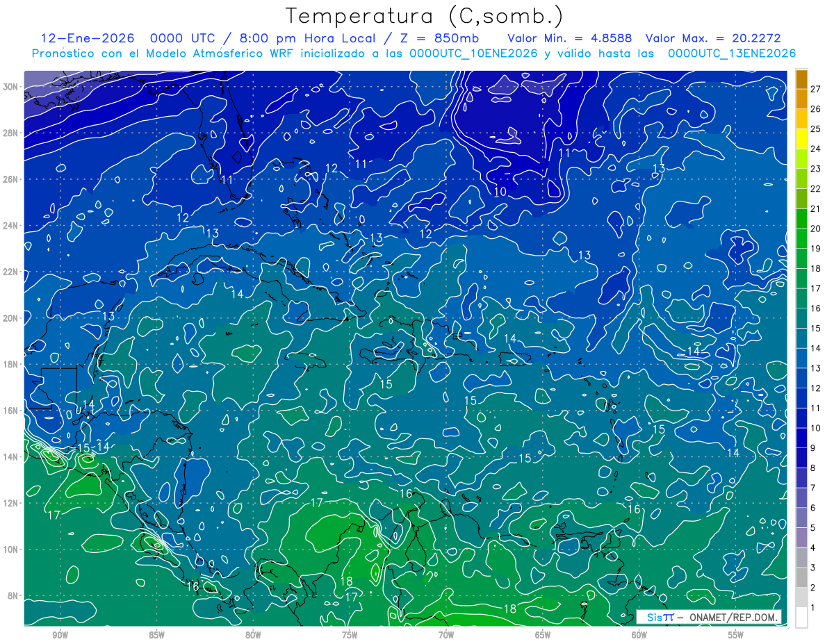Click the 10N latitude label
The width and height of the screenshot is (834, 644).
pyautogui.click(x=11, y=550)
